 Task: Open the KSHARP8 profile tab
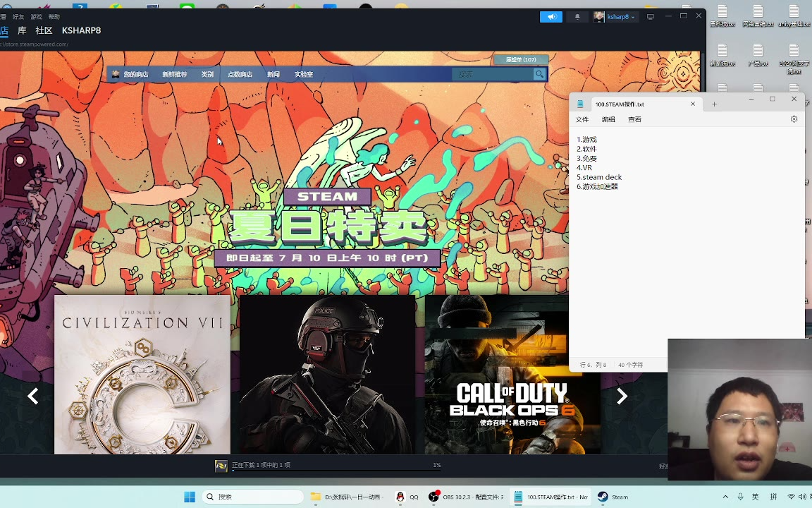81,30
